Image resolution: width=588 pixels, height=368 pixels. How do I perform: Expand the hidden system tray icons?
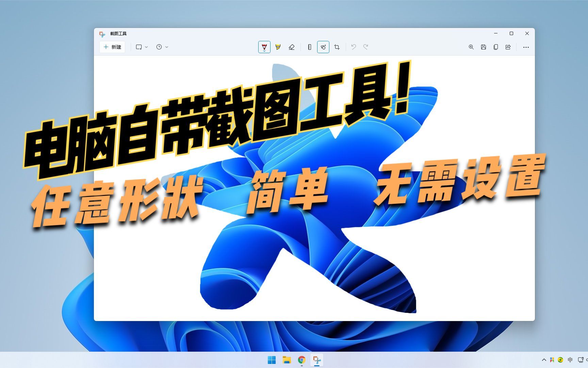click(544, 360)
